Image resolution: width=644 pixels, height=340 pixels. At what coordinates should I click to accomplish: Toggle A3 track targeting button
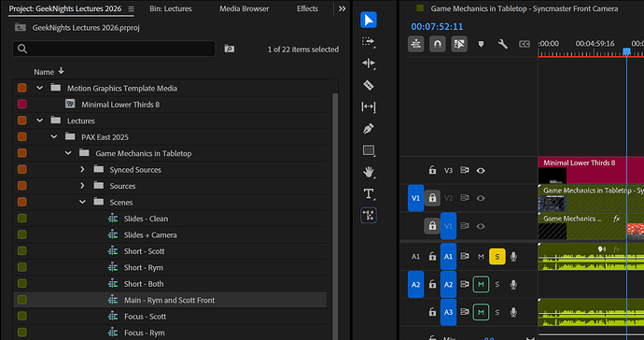click(x=448, y=312)
